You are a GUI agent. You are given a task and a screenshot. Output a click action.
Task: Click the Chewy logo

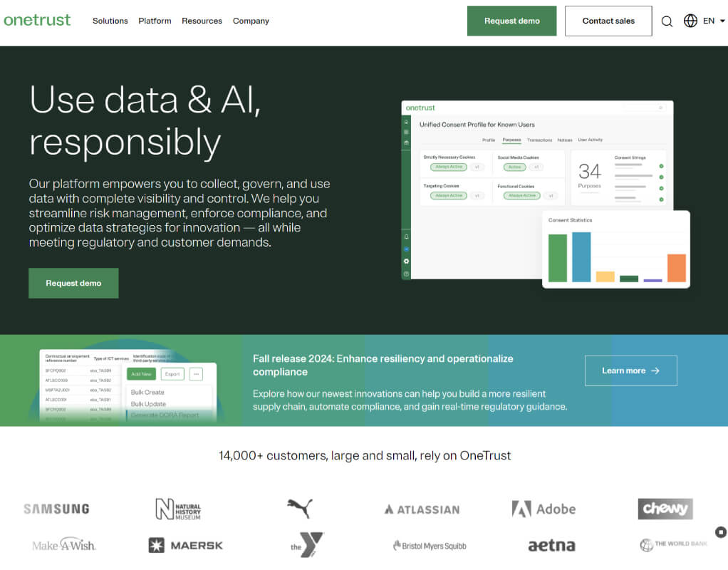click(x=665, y=509)
